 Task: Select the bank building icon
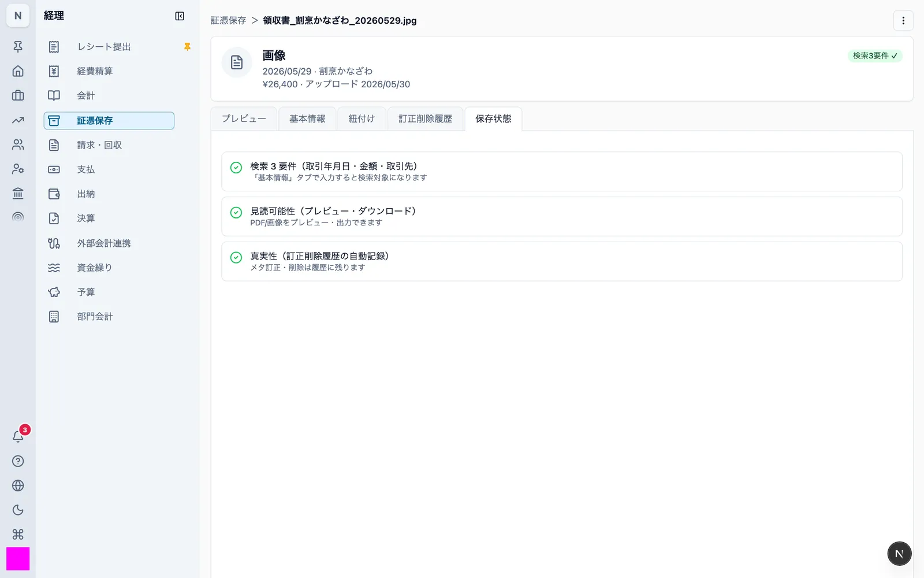tap(18, 193)
